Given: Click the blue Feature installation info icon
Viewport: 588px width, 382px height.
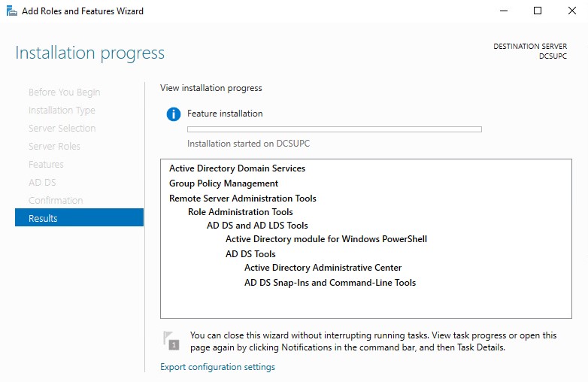Looking at the screenshot, I should tap(173, 114).
